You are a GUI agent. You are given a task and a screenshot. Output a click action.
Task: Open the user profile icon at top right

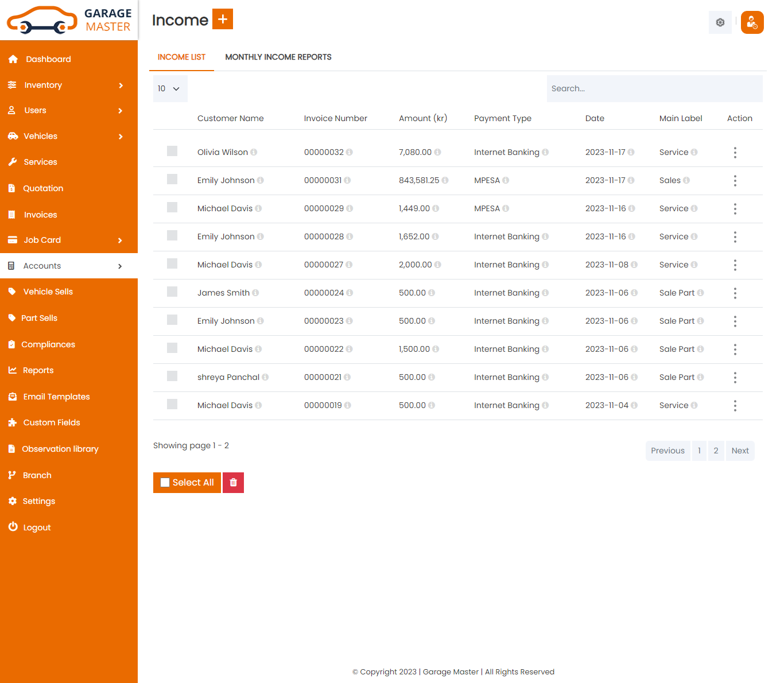(x=752, y=22)
